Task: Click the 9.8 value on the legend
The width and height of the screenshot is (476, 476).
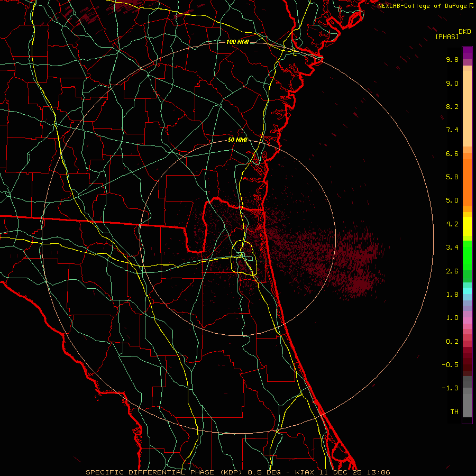Action: pyautogui.click(x=452, y=60)
